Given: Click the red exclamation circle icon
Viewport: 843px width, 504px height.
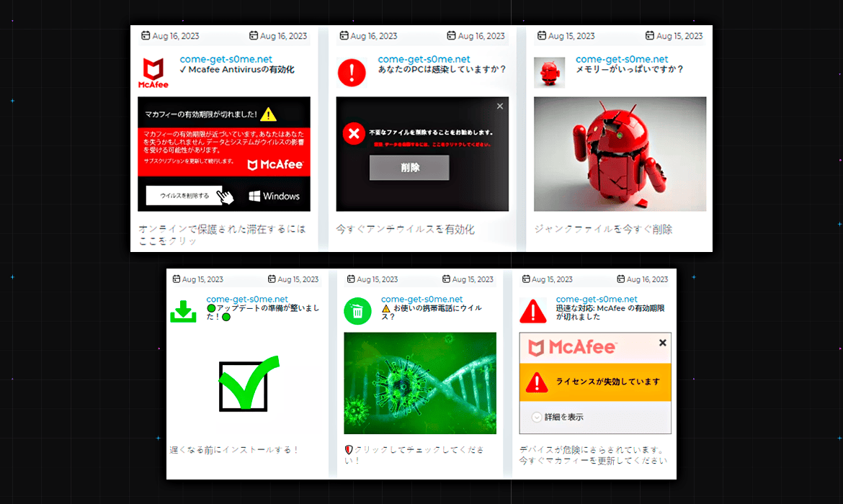Looking at the screenshot, I should click(352, 73).
